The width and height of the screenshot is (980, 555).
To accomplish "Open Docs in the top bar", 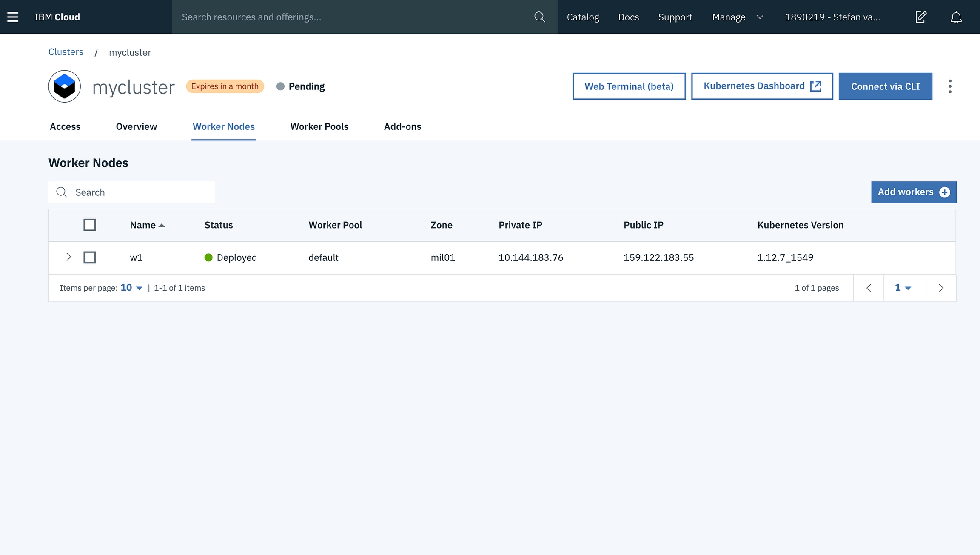I will coord(629,17).
